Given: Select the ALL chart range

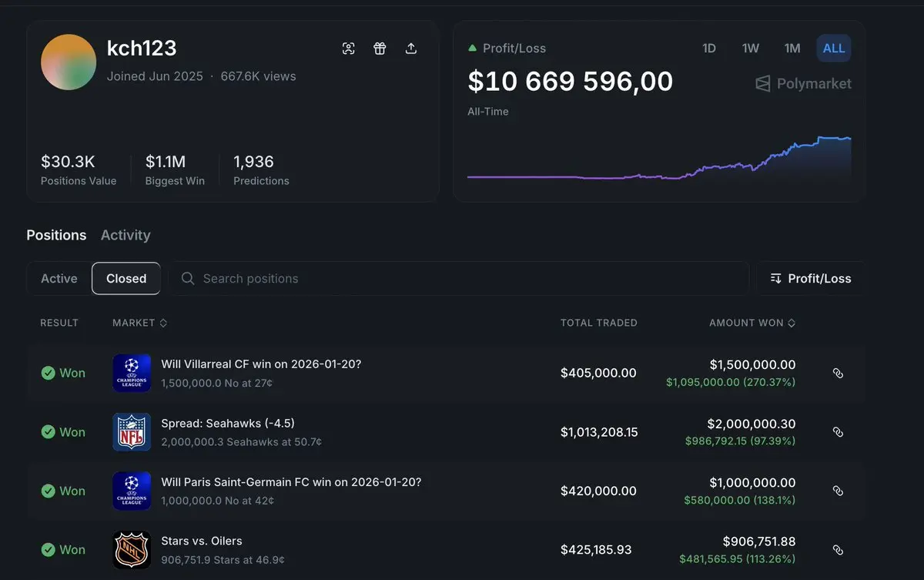Looking at the screenshot, I should [x=834, y=48].
